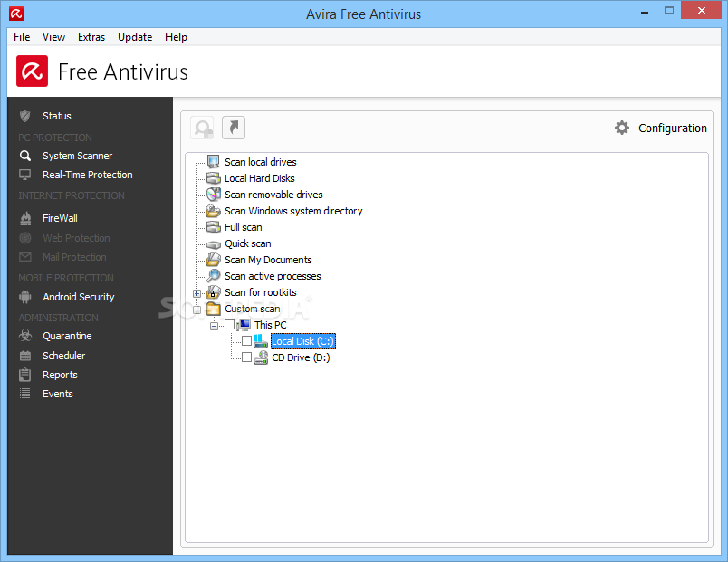Click the Quick scan drive icon
Screen dimensions: 728x562
[x=213, y=244]
